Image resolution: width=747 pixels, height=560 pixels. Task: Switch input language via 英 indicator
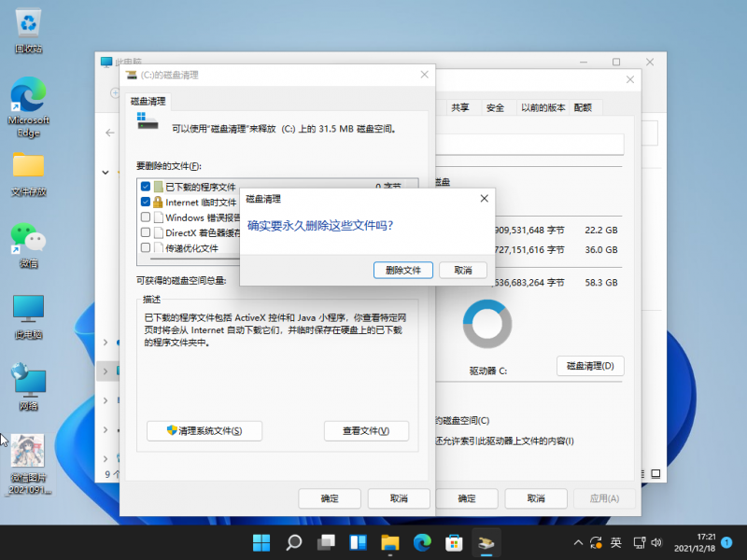pos(616,542)
